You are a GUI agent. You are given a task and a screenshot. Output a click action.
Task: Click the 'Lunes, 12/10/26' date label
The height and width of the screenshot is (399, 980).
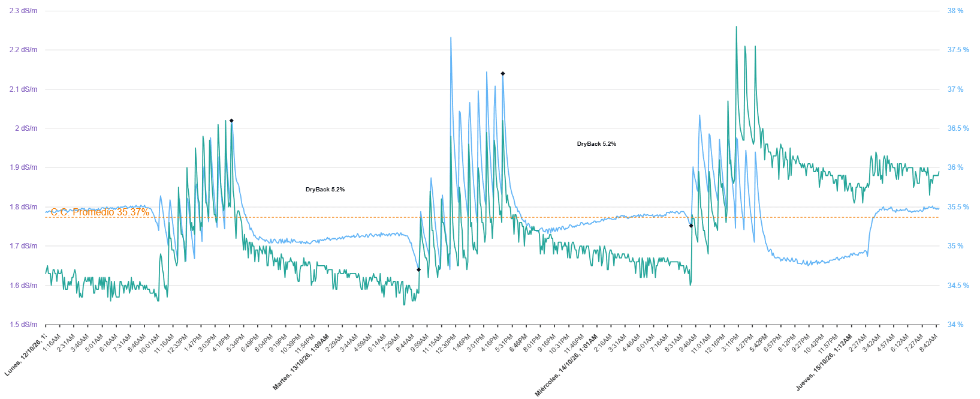coord(25,355)
